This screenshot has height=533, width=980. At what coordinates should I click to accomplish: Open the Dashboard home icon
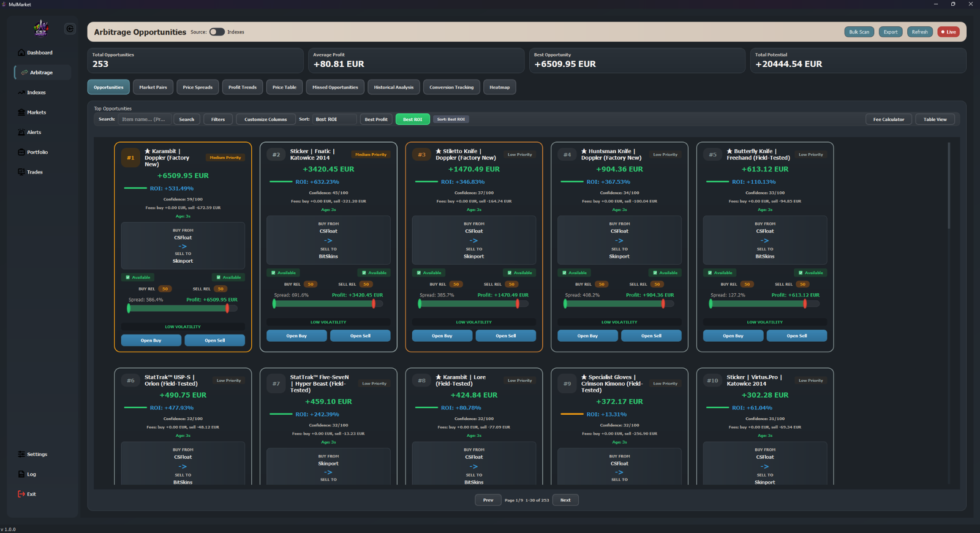click(x=21, y=53)
